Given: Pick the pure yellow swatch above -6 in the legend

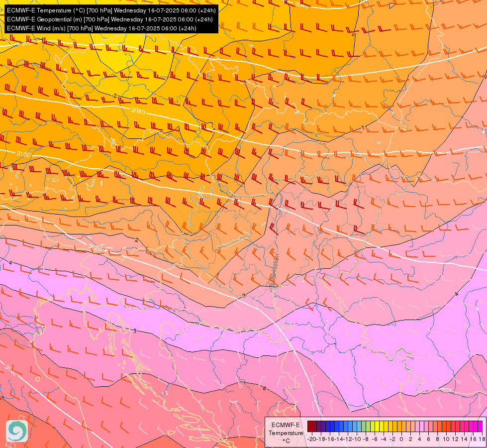Looking at the screenshot, I should [x=377, y=426].
